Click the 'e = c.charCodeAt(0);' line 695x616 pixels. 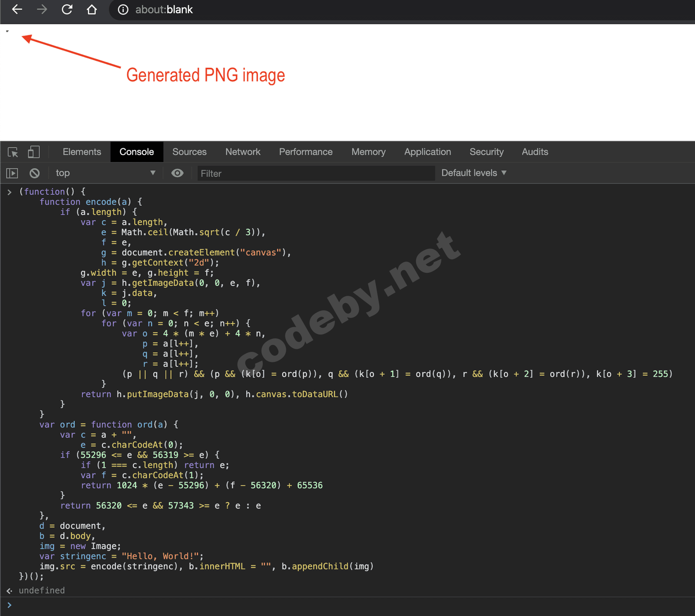click(x=132, y=445)
